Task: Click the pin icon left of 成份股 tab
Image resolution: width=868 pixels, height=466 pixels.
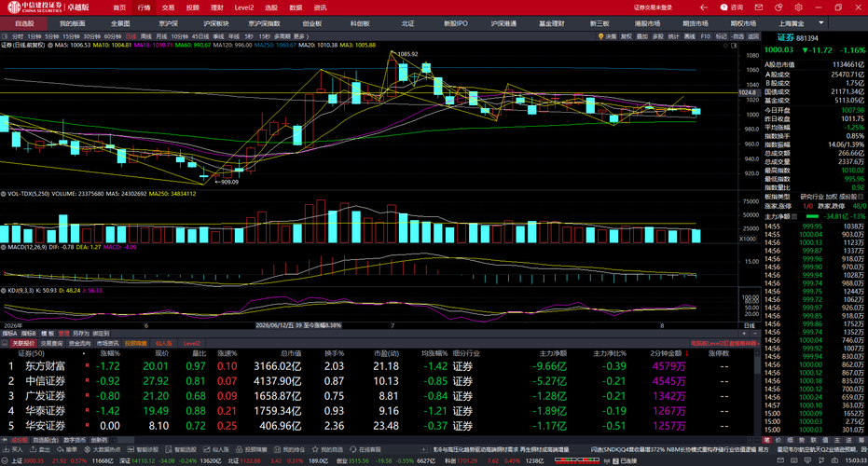Action: pos(5,440)
